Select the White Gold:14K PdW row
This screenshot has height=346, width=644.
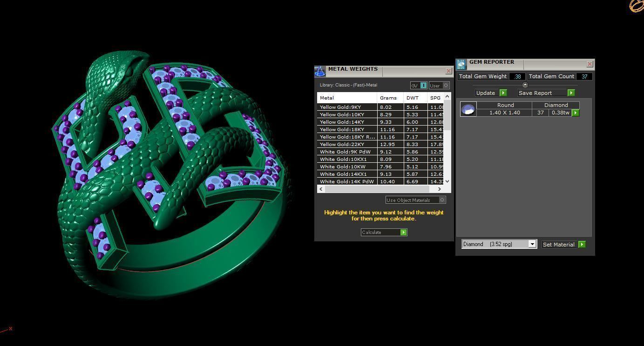pos(380,181)
